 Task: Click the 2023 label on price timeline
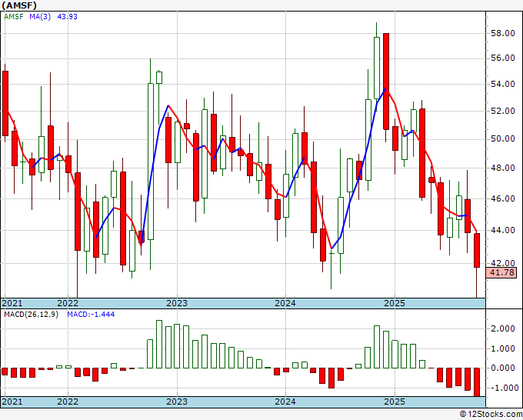pyautogui.click(x=177, y=303)
